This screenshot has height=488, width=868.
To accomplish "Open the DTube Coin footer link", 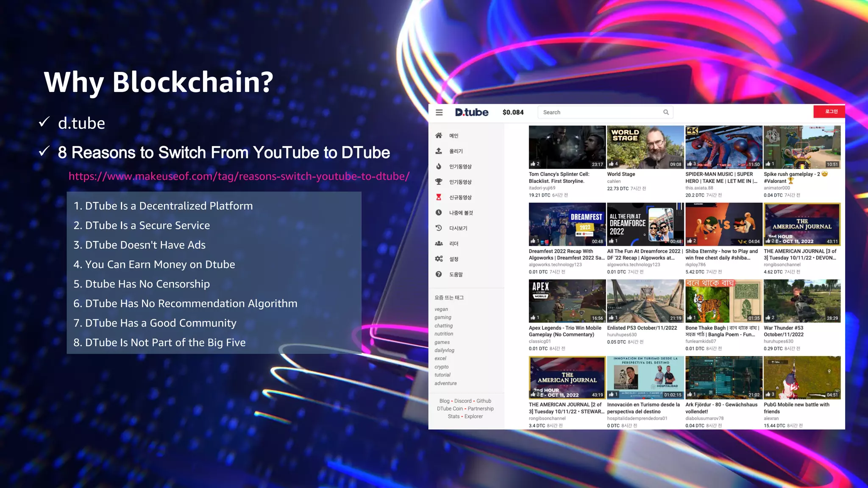I will click(x=450, y=409).
